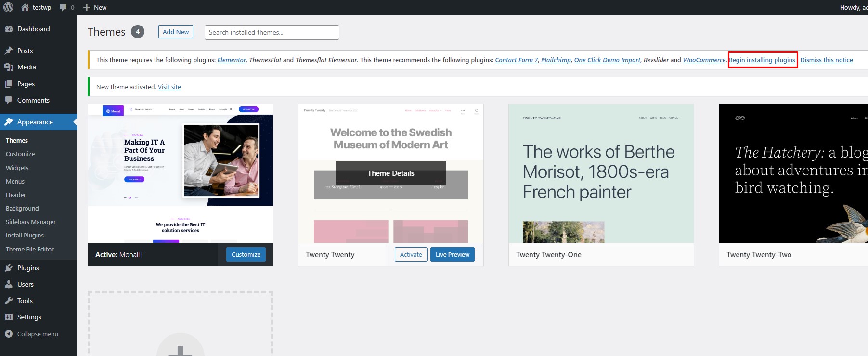The width and height of the screenshot is (868, 356).
Task: Click the home icon beside testwp
Action: point(25,7)
